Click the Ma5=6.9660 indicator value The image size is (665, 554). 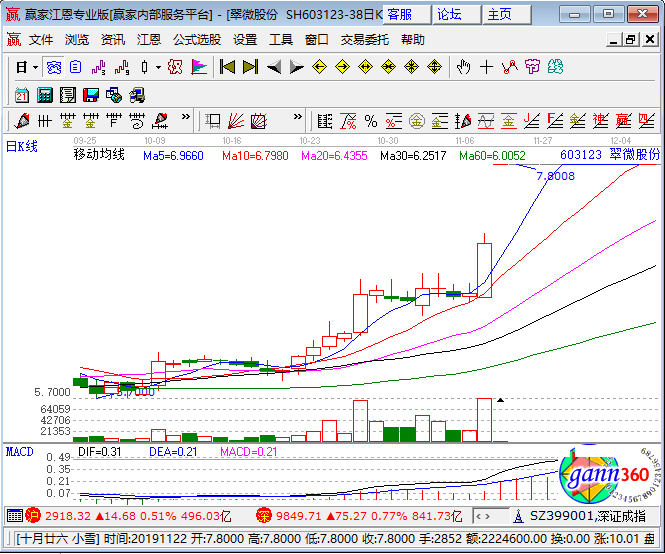[173, 156]
